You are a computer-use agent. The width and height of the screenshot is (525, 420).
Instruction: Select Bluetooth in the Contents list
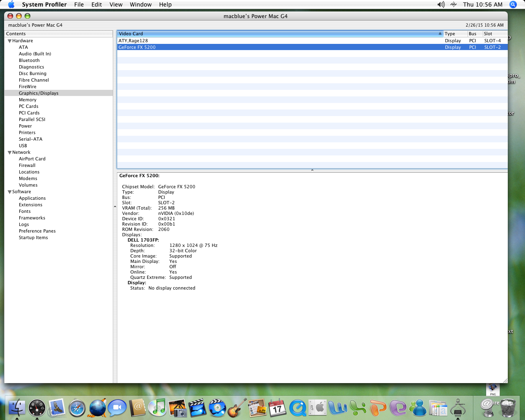click(29, 60)
